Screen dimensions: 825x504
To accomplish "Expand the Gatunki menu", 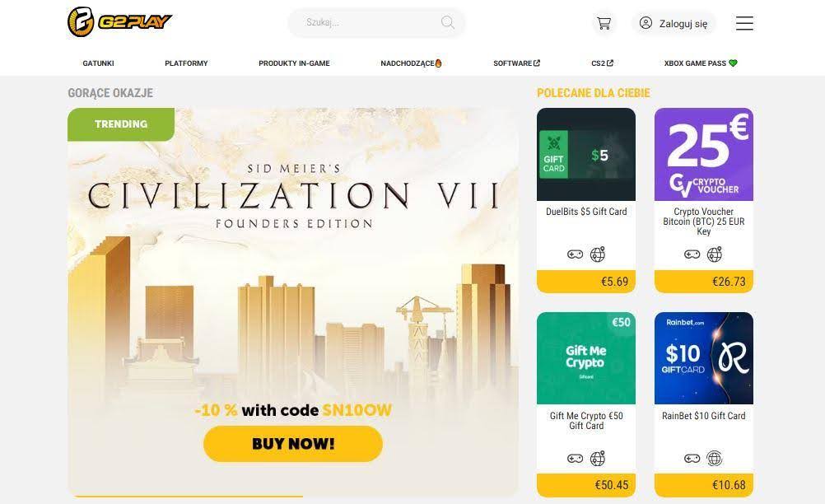I will [x=98, y=63].
